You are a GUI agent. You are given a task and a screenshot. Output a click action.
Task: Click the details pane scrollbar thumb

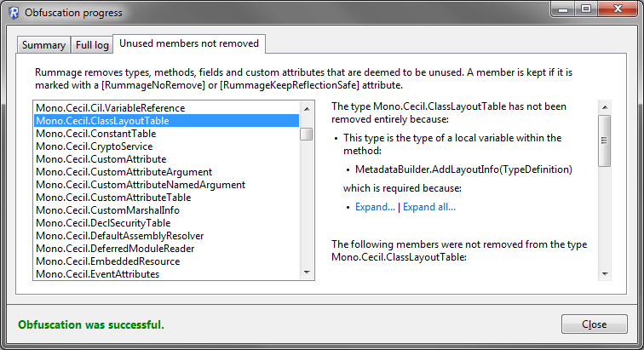(x=605, y=141)
